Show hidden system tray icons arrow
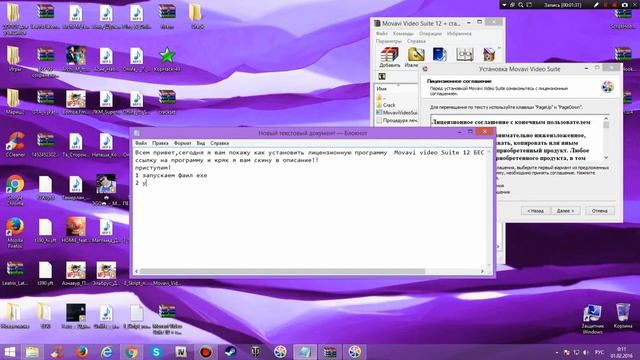640x360 pixels. [557, 352]
